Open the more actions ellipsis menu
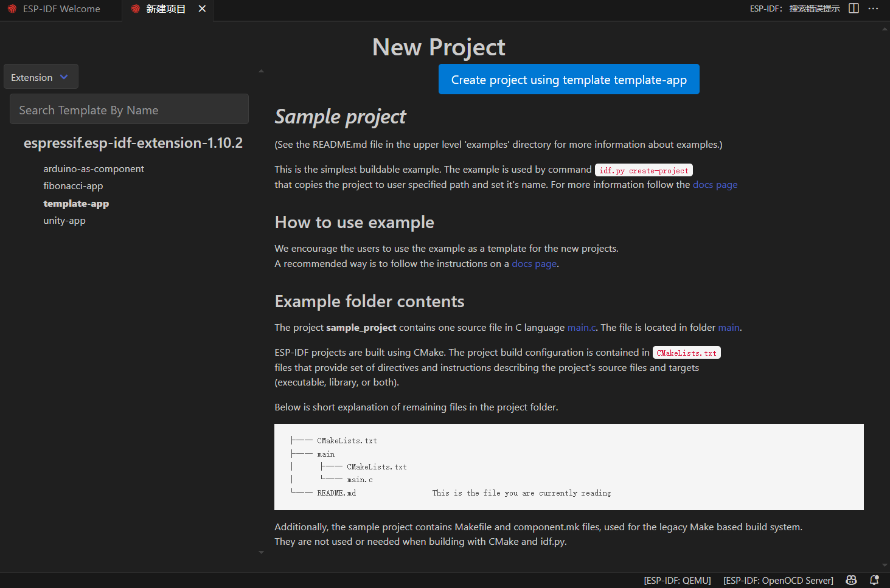890x588 pixels. coord(873,9)
